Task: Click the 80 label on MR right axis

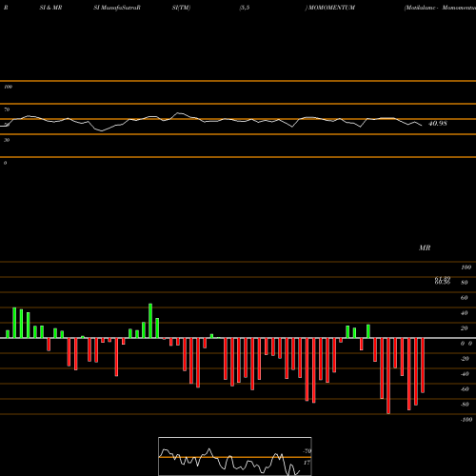Action: coord(465,283)
